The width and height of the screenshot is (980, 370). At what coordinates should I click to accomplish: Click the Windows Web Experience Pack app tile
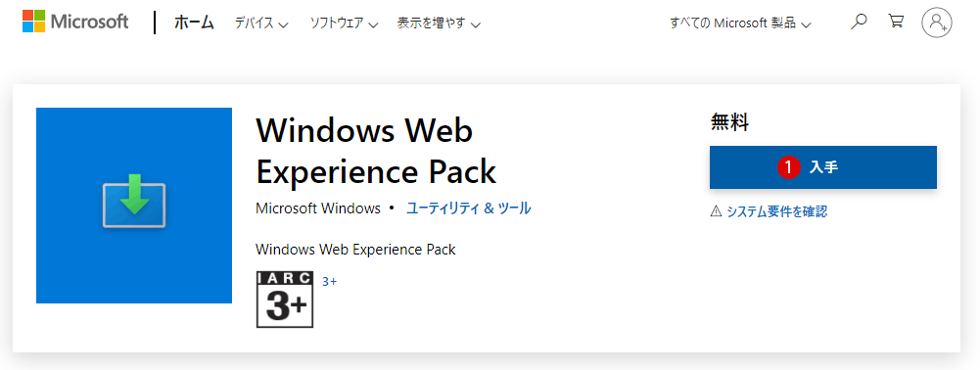[134, 206]
